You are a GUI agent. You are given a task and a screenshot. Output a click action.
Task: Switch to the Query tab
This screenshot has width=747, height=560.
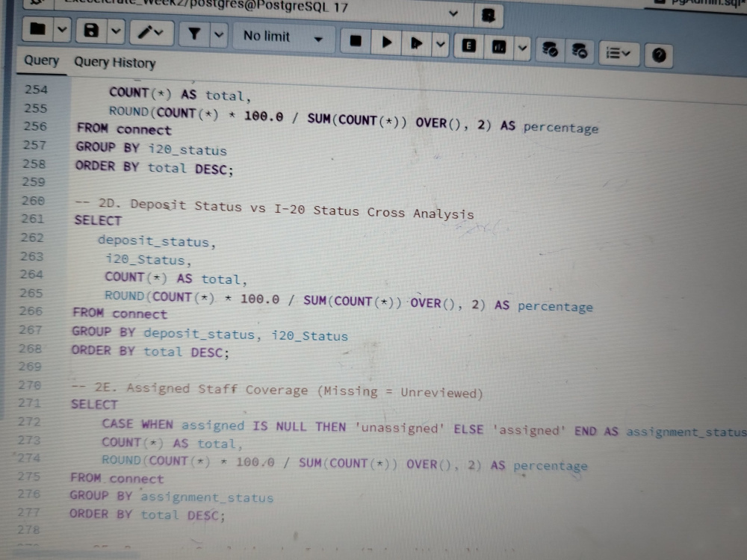[41, 60]
